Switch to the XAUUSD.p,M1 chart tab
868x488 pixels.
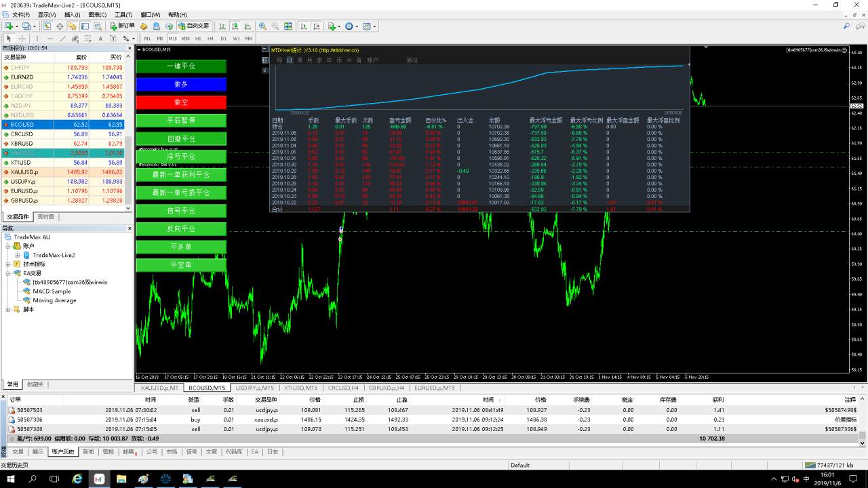pyautogui.click(x=159, y=388)
